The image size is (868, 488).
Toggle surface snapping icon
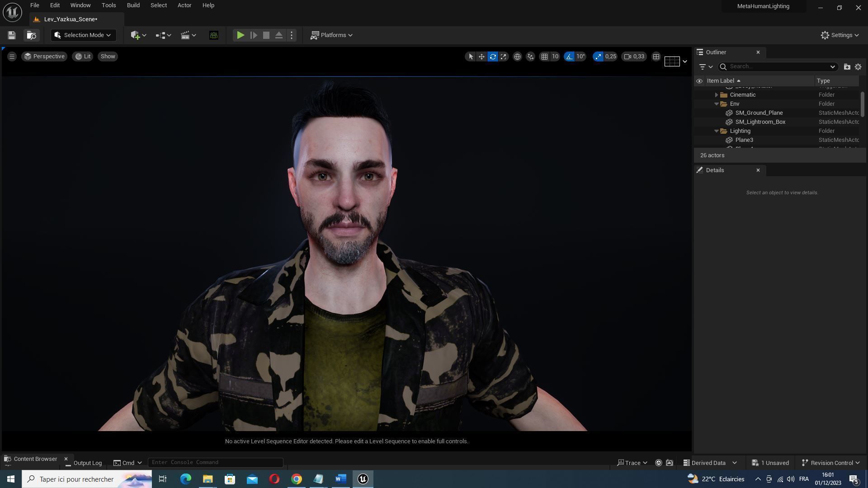[530, 56]
